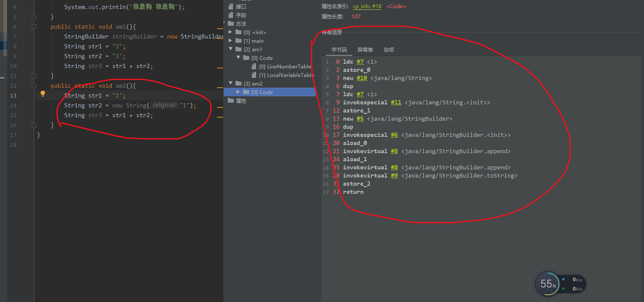This screenshot has width=644, height=302.
Task: Select the 属性 attributes tree item
Action: [x=241, y=101]
